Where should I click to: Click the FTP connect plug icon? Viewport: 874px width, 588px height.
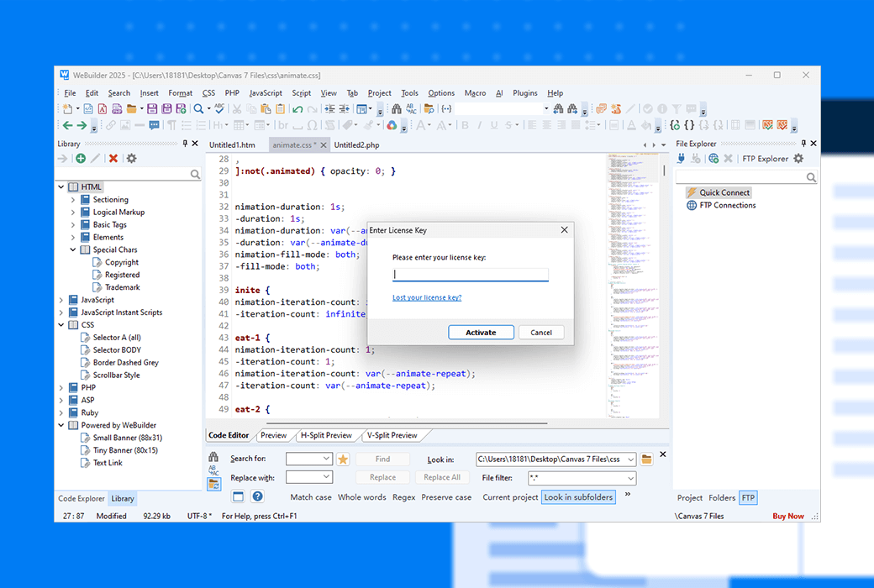coord(683,159)
